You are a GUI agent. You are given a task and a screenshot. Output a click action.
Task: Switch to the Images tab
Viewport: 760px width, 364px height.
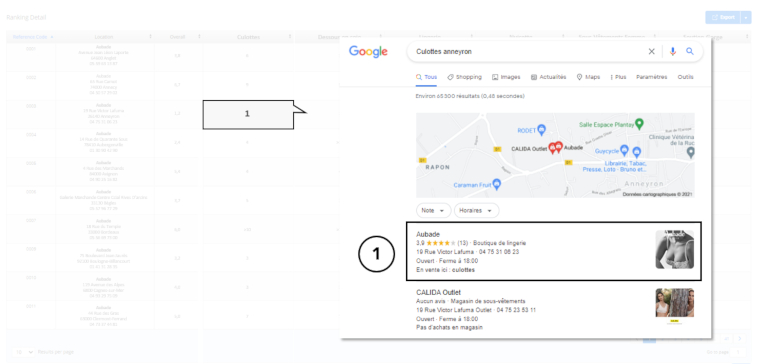pos(506,77)
